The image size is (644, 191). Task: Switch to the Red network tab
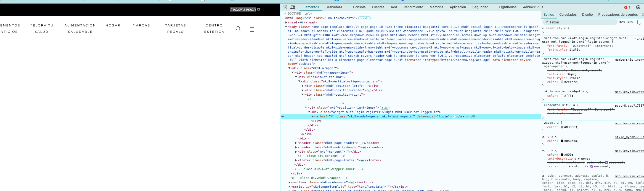[394, 7]
